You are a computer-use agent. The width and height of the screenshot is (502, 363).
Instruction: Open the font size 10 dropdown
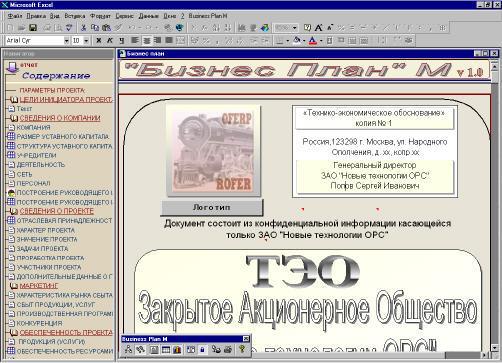(86, 41)
